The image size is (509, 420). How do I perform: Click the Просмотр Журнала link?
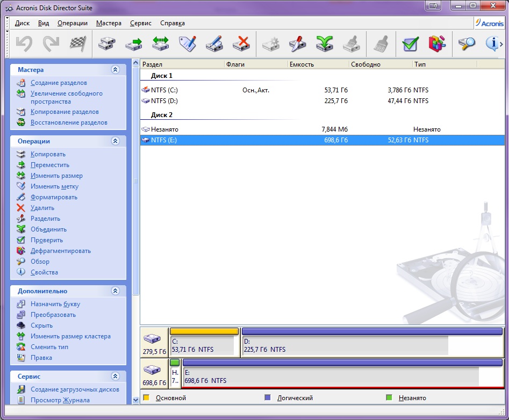point(60,400)
